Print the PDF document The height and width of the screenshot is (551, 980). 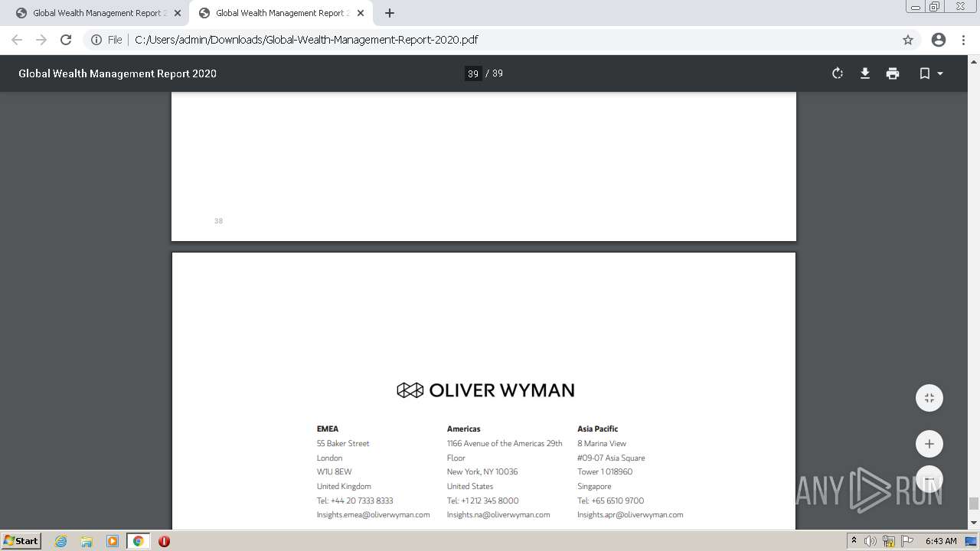pyautogui.click(x=893, y=73)
